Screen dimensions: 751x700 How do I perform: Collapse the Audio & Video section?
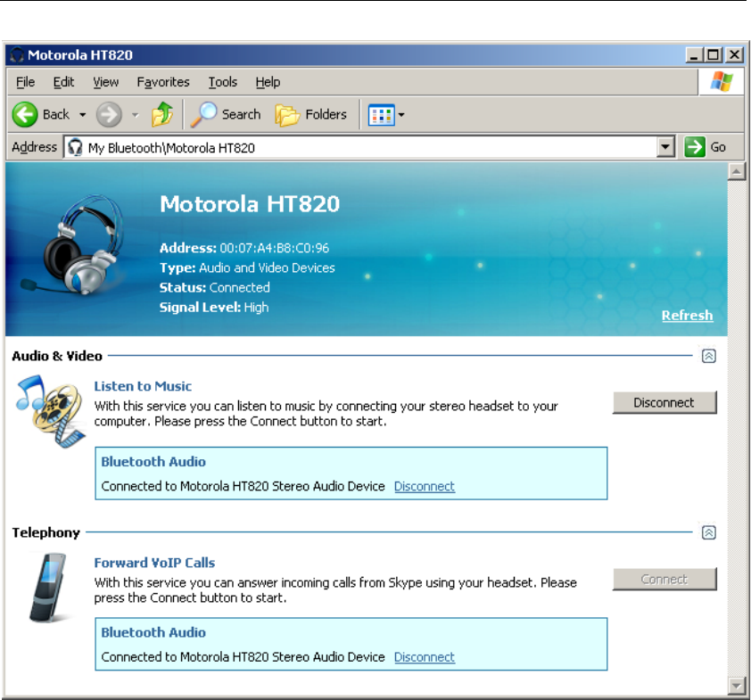click(x=709, y=356)
